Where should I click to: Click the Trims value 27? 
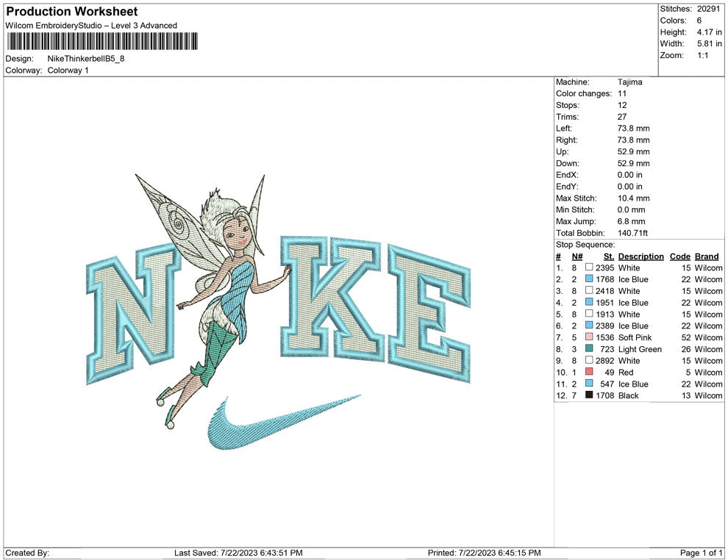(621, 116)
